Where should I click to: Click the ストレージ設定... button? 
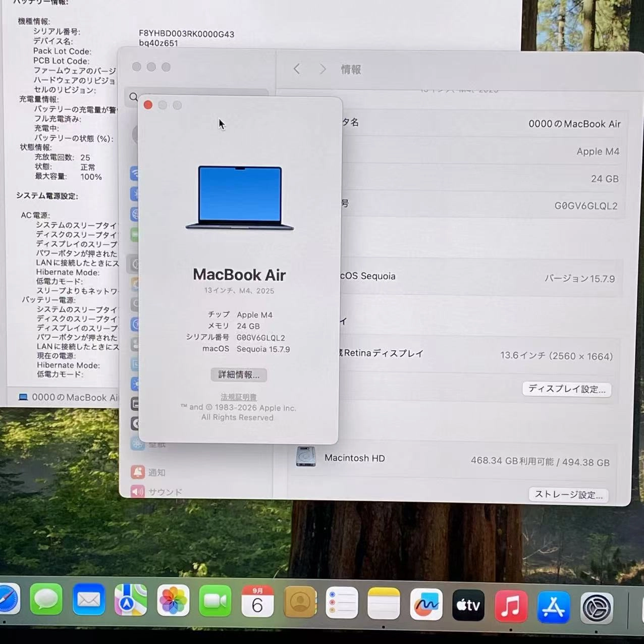[x=569, y=495]
